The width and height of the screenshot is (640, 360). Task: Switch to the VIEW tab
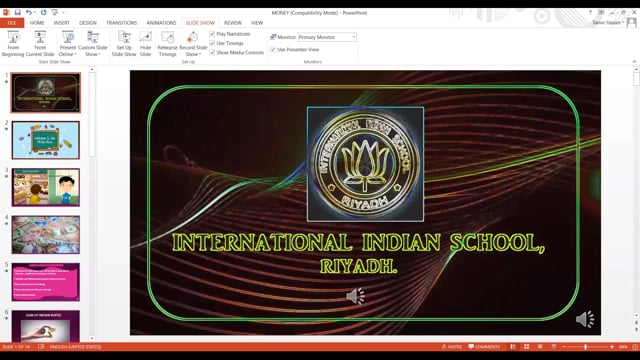pos(257,23)
